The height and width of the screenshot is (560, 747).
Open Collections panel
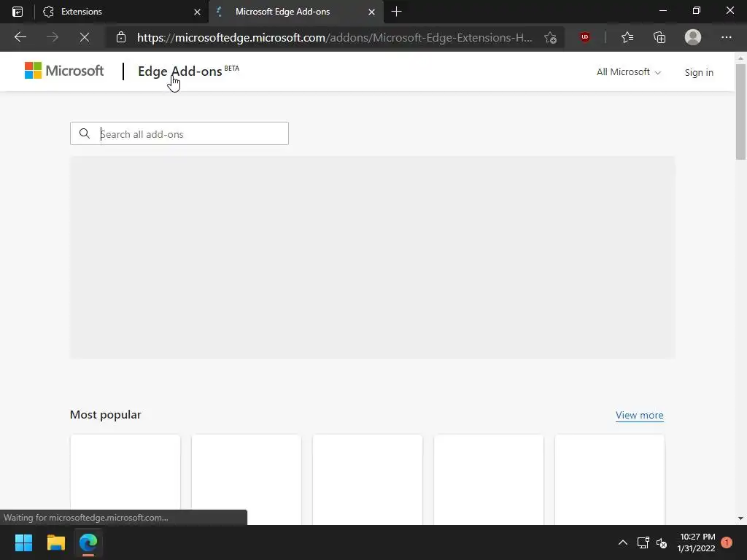click(659, 37)
